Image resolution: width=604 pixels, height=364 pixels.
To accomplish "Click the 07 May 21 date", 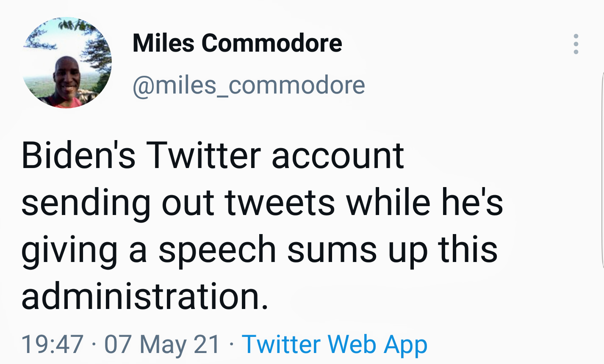I will 162,344.
